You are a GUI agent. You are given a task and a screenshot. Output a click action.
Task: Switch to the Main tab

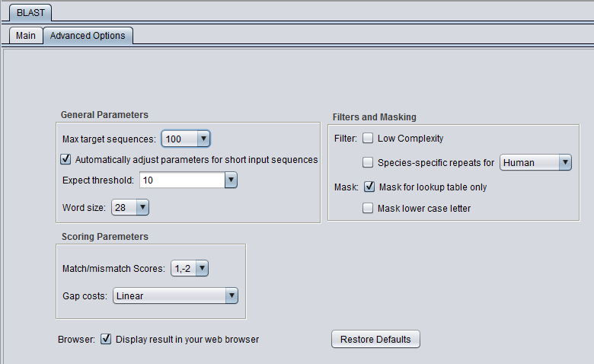tap(26, 36)
